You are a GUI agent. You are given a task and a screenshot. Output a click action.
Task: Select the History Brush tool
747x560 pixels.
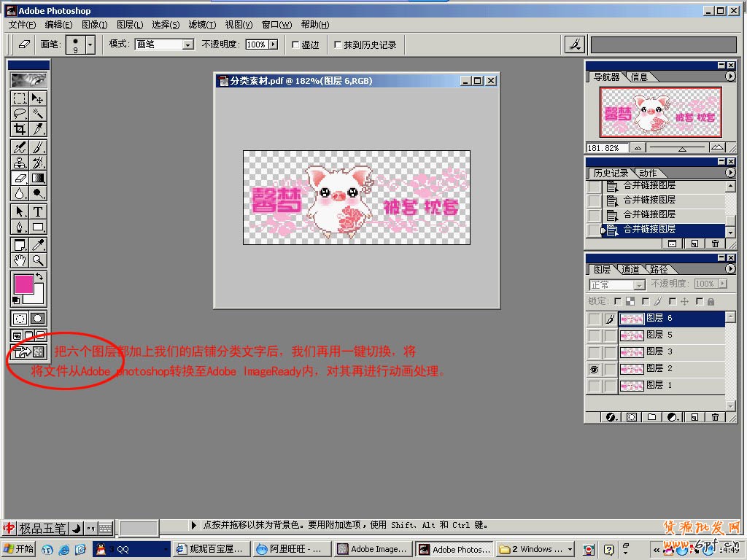point(38,163)
